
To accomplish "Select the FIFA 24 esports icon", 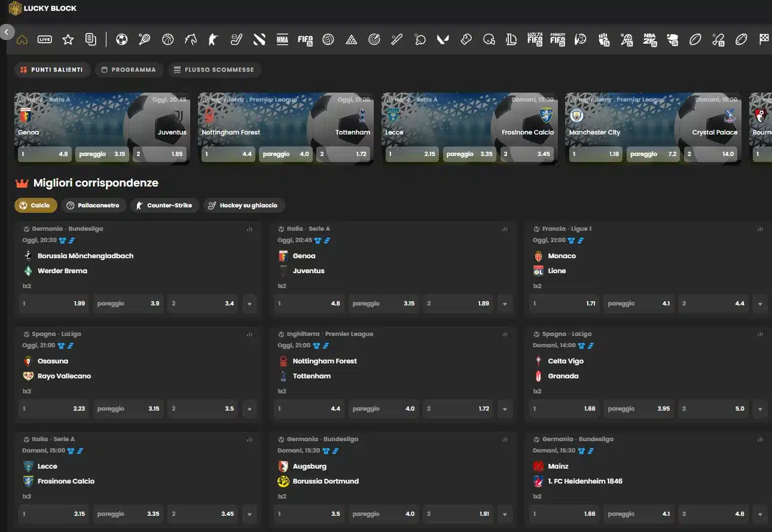I will click(x=306, y=39).
